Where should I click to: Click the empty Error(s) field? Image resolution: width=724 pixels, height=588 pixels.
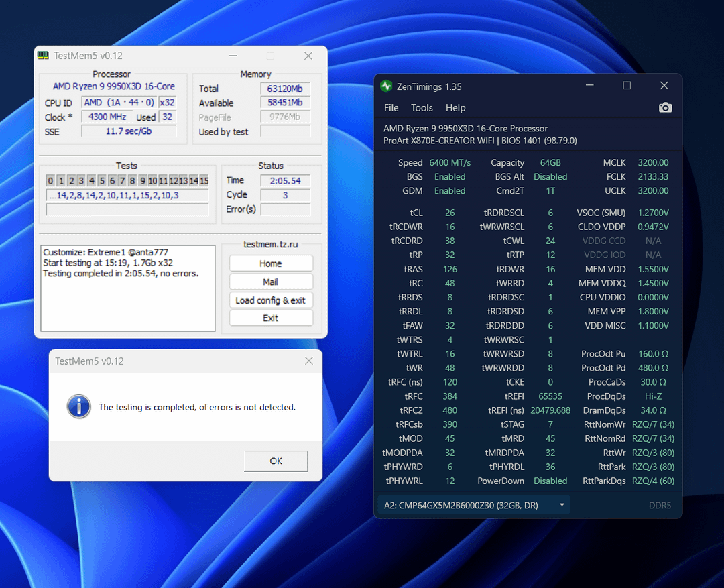point(286,209)
